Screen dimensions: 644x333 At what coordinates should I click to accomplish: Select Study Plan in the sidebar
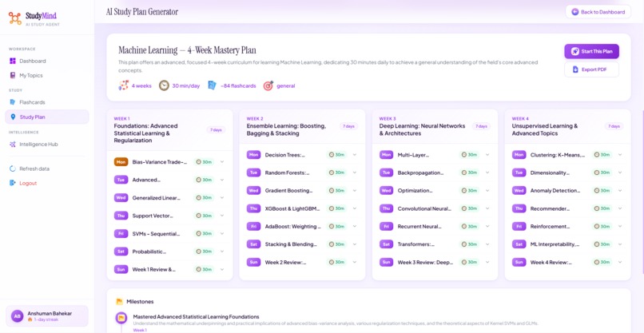coord(47,117)
